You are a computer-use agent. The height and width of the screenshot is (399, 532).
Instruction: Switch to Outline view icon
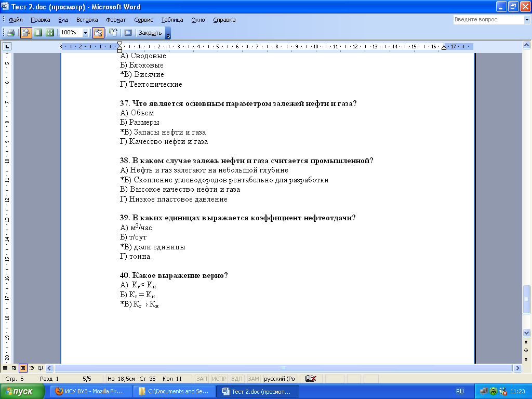tap(32, 368)
